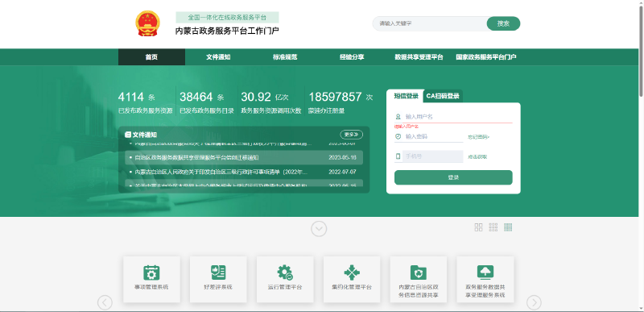This screenshot has height=312, width=644.
Task: Open the 文件通知 navigation menu item
Action: pos(218,57)
